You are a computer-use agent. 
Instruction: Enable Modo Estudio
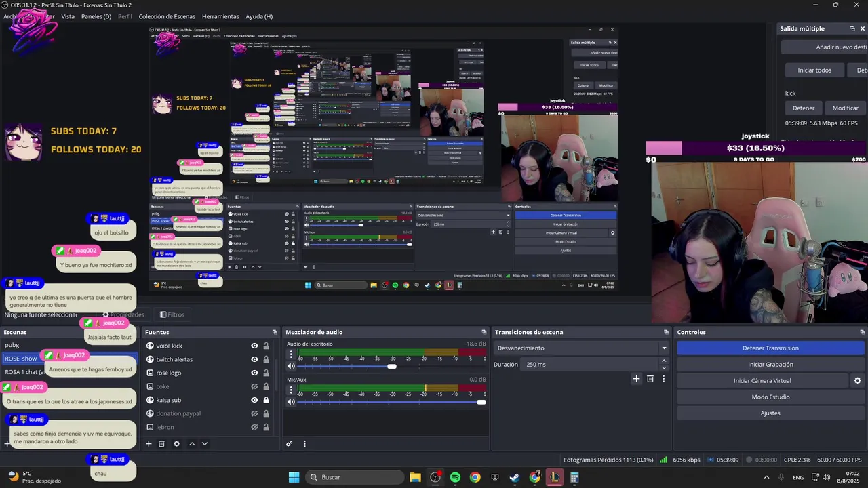tap(770, 397)
